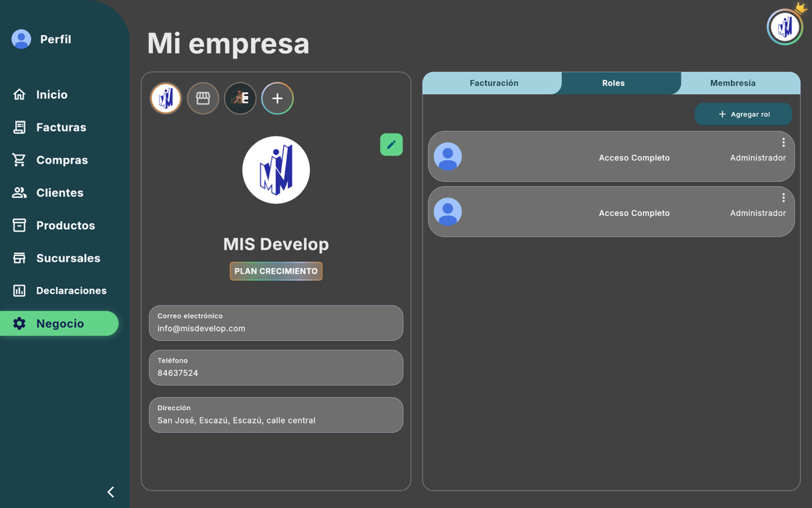The image size is (812, 508).
Task: Open options for first Administrador role
Action: pyautogui.click(x=783, y=142)
